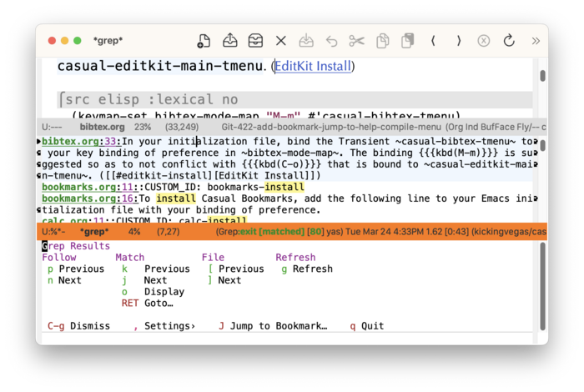The width and height of the screenshot is (584, 392).
Task: Click the src elisp :lexical no block header
Action: [x=295, y=100]
